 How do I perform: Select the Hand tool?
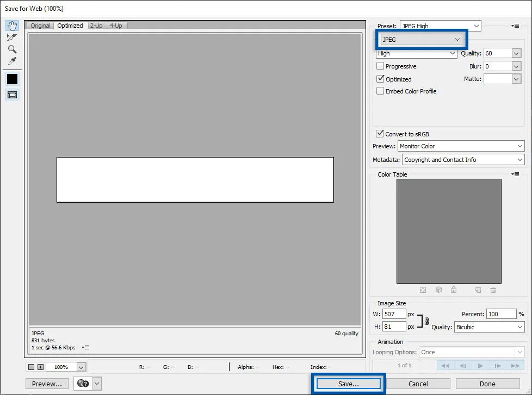[x=12, y=26]
